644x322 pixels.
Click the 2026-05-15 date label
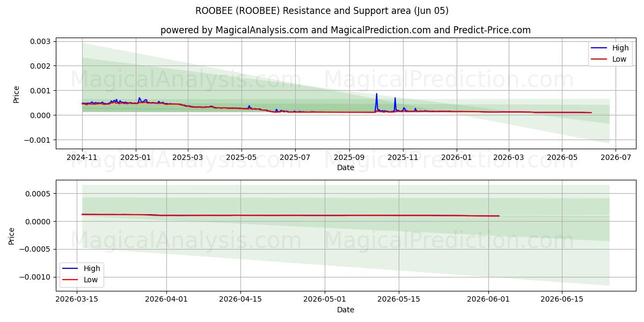[399, 300]
